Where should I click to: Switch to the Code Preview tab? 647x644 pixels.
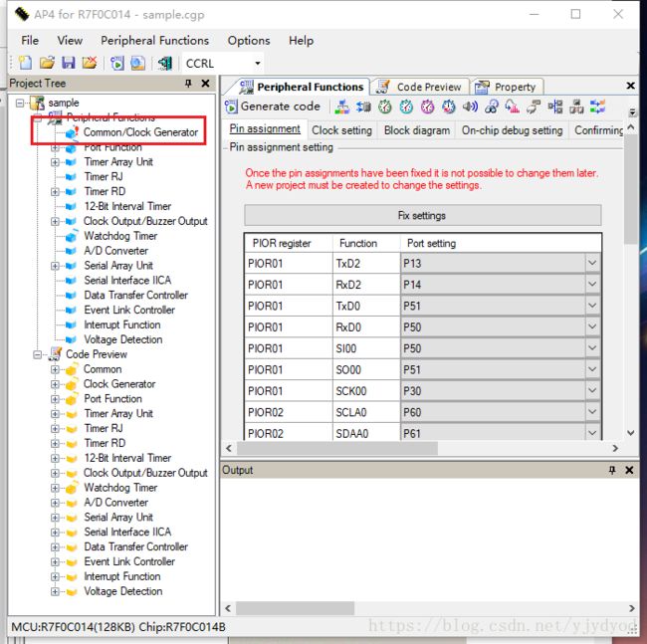(x=421, y=87)
